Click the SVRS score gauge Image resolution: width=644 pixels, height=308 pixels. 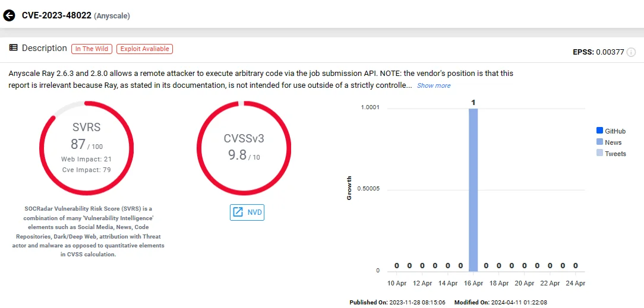(x=86, y=148)
